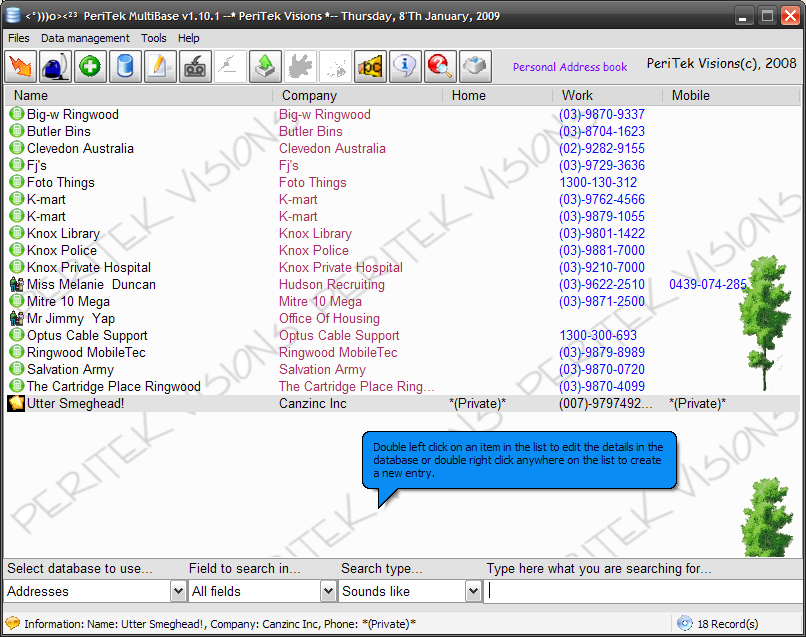Focus the search text input box
The width and height of the screenshot is (806, 637).
click(x=644, y=591)
